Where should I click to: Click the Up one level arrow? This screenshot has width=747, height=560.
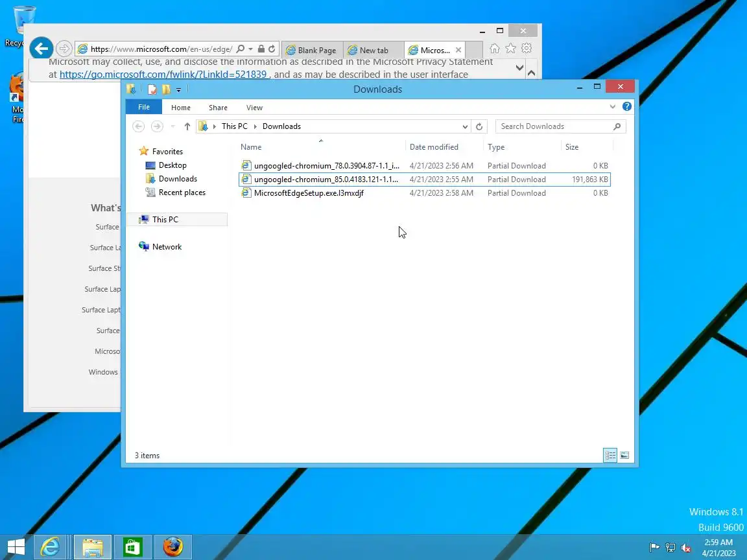[x=187, y=126]
